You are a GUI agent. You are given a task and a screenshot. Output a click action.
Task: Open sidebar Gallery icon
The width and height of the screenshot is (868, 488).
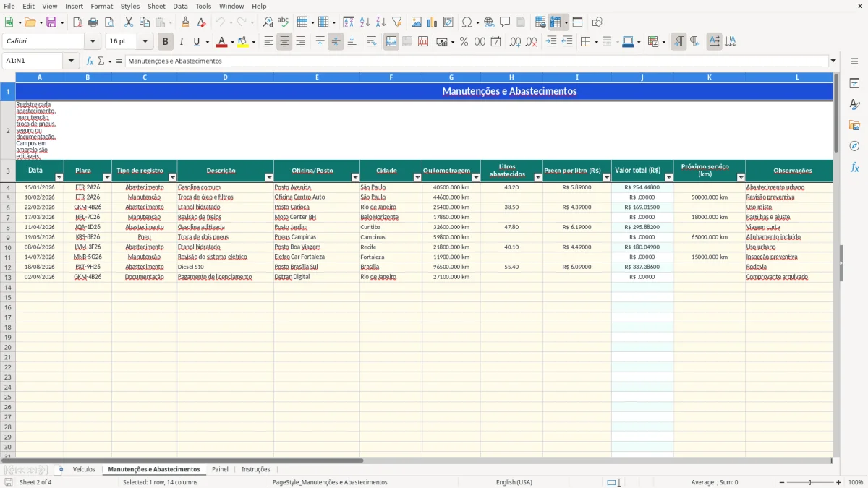click(854, 125)
